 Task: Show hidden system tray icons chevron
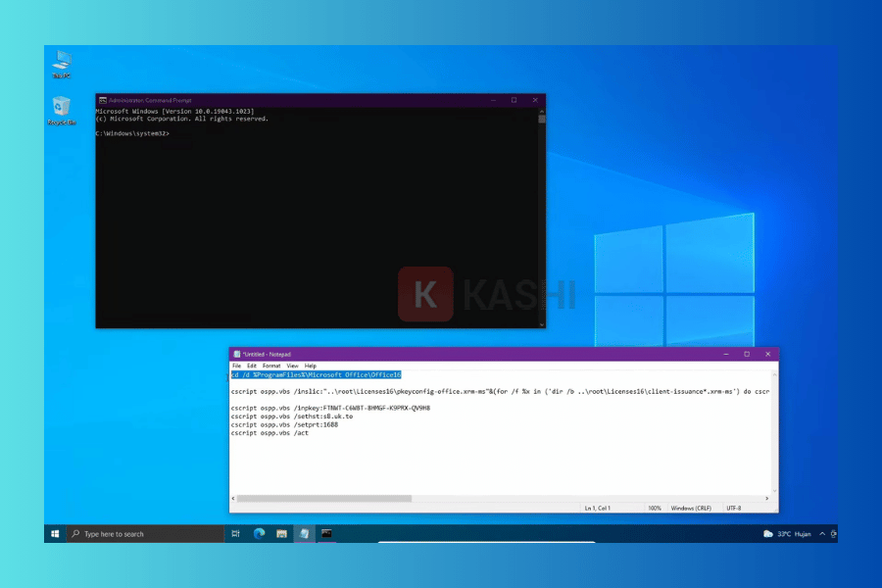[823, 534]
